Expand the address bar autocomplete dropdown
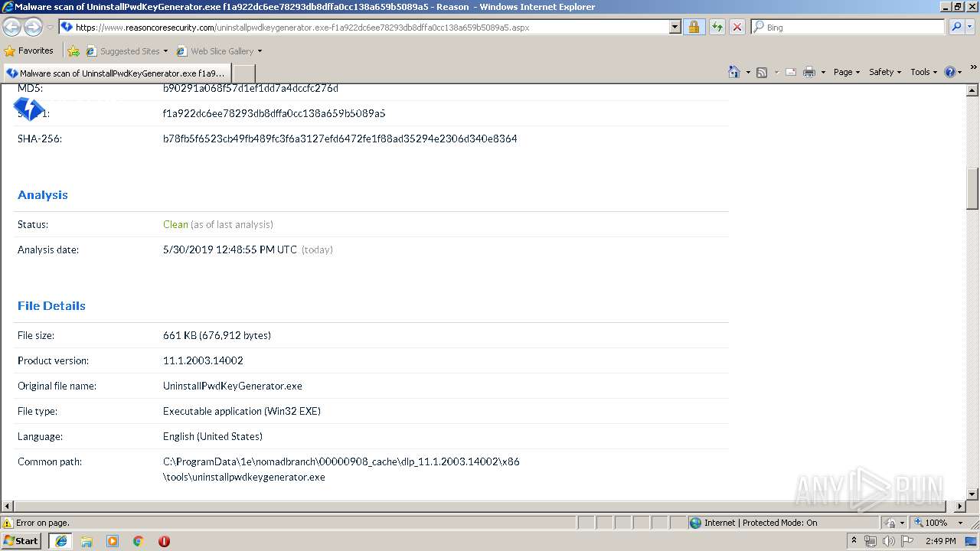The height and width of the screenshot is (551, 980). point(675,27)
